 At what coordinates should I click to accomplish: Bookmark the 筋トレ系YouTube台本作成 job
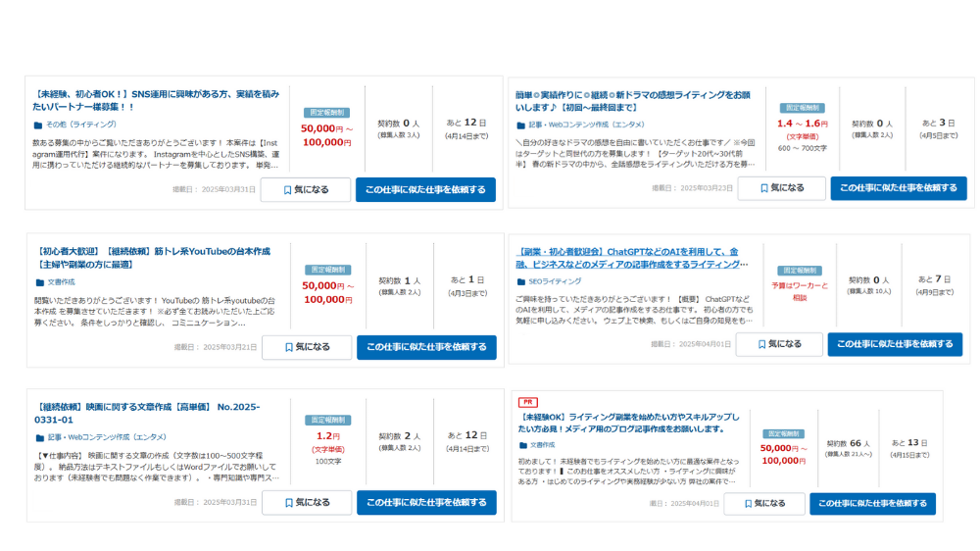click(288, 347)
